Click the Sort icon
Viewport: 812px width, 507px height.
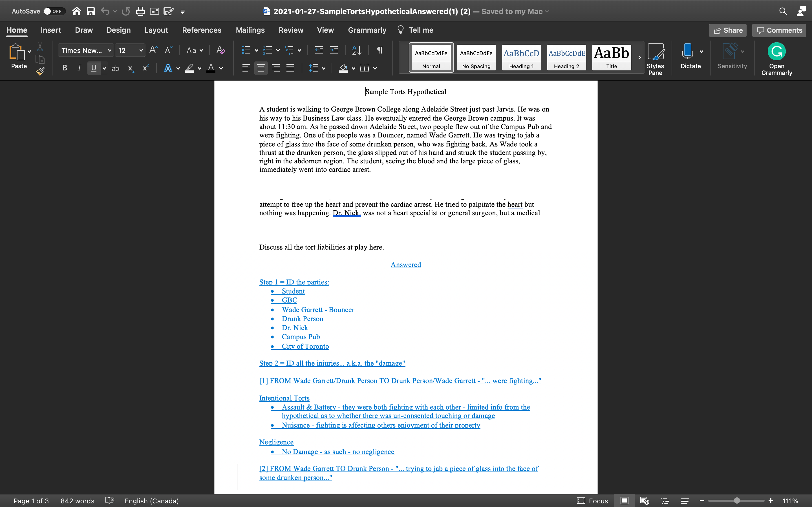pyautogui.click(x=356, y=50)
